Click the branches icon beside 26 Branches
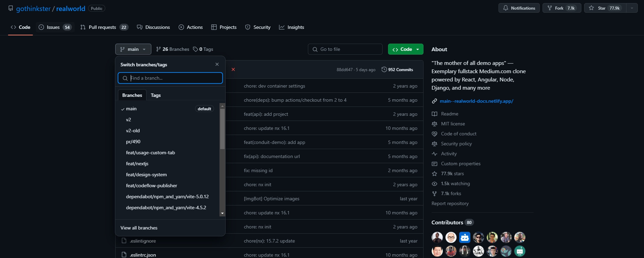This screenshot has width=644, height=258. click(158, 49)
